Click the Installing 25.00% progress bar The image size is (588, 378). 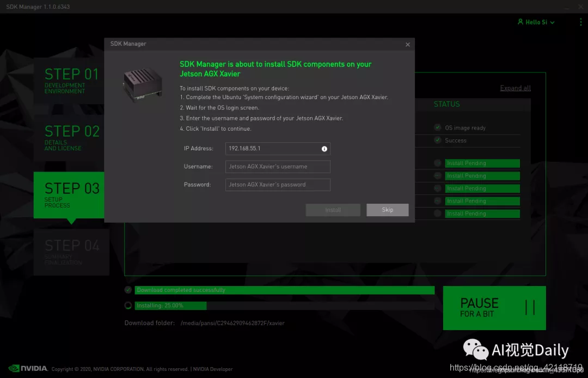tap(285, 306)
